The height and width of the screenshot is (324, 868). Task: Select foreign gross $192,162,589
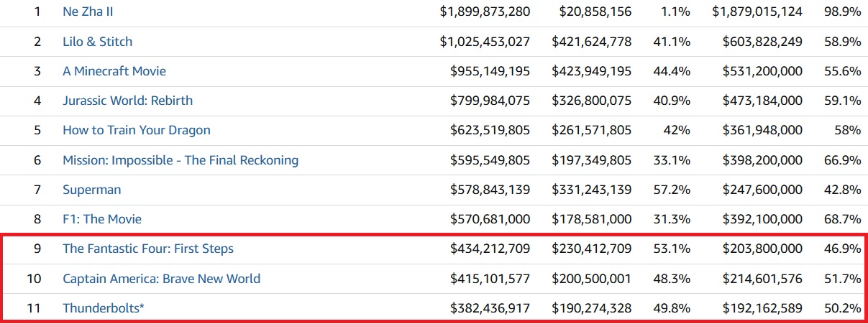coord(762,308)
